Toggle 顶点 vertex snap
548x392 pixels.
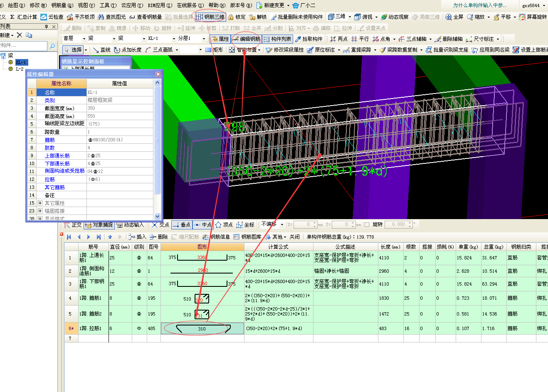pos(224,225)
